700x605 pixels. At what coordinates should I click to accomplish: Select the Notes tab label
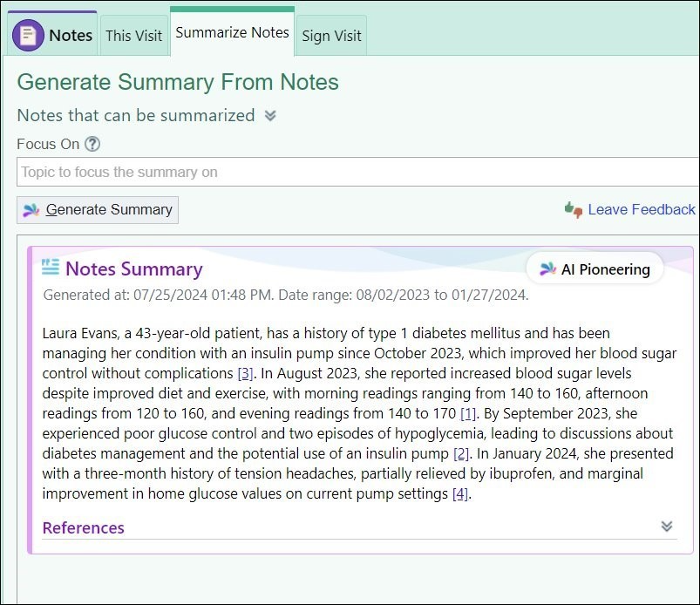tap(71, 35)
